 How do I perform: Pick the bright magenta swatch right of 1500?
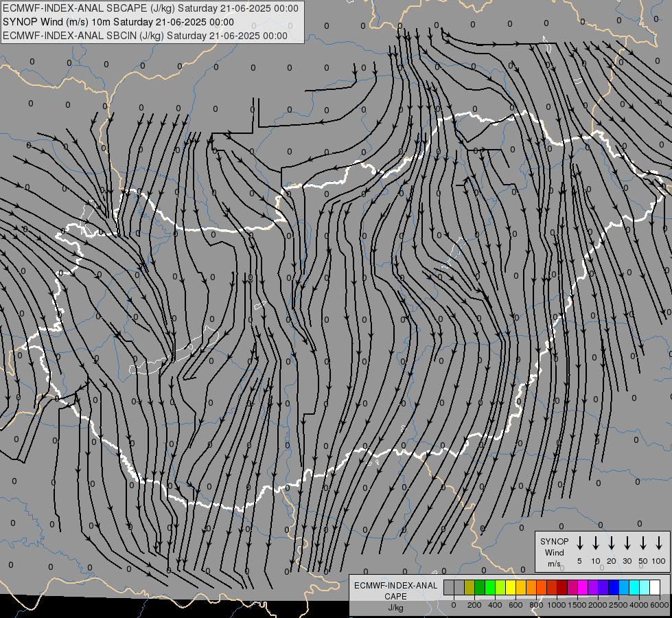click(583, 587)
